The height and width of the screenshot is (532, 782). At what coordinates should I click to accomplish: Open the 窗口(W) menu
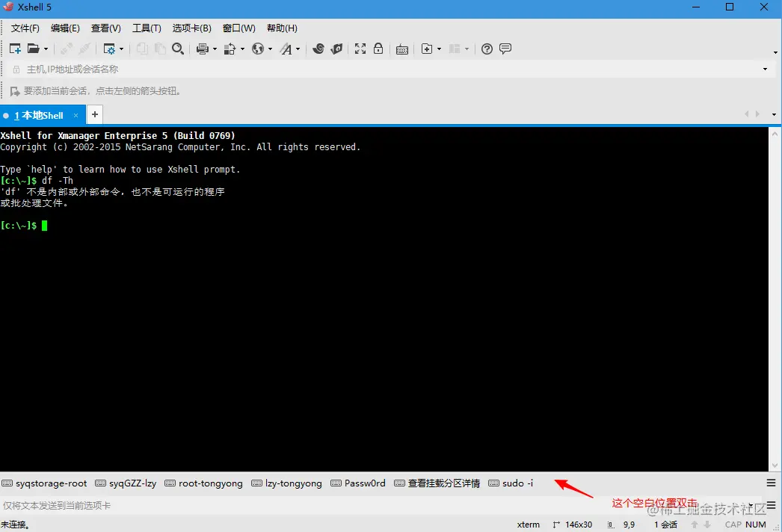tap(239, 28)
